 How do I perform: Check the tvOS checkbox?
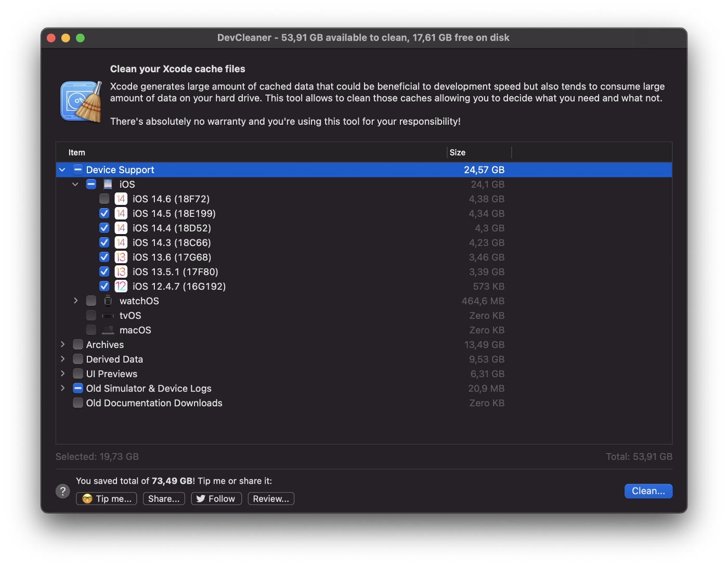[91, 315]
